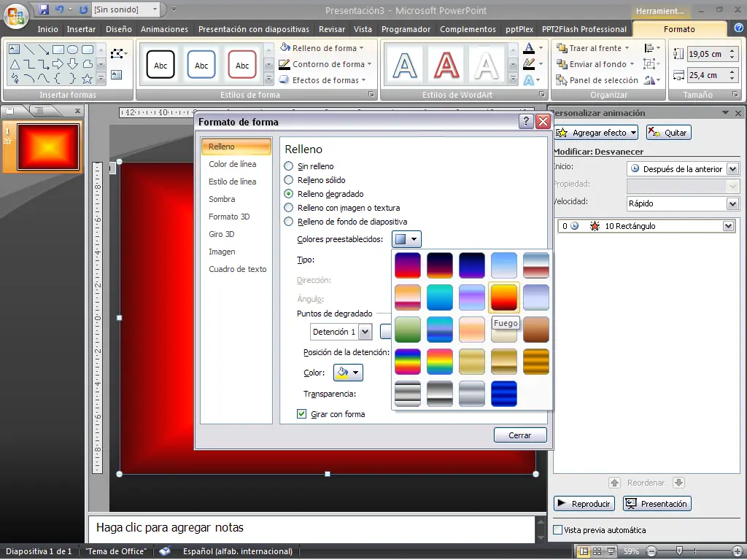Select Relleno de fondo de diapositiva option

tap(289, 222)
